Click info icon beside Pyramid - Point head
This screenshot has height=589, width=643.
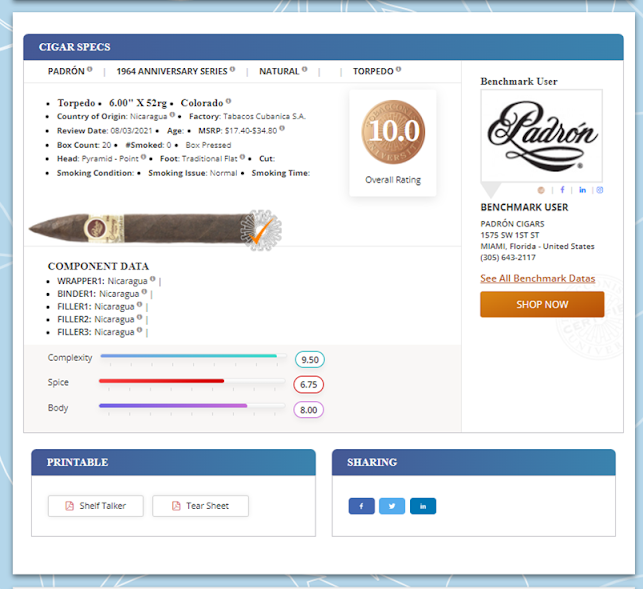coord(144,157)
